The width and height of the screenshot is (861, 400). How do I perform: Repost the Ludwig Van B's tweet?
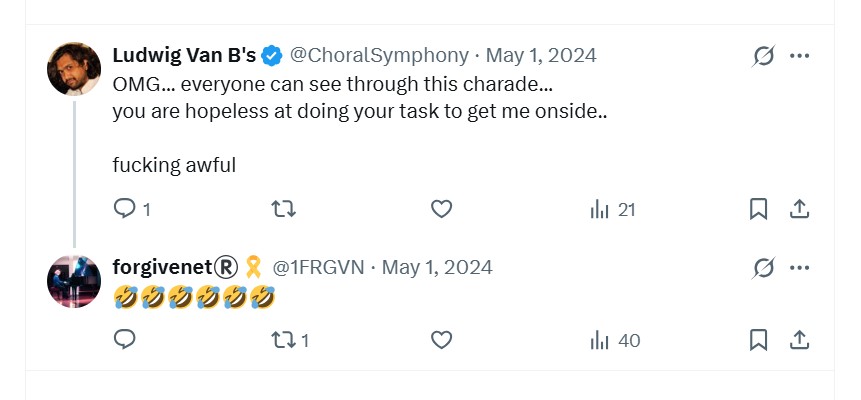point(284,209)
